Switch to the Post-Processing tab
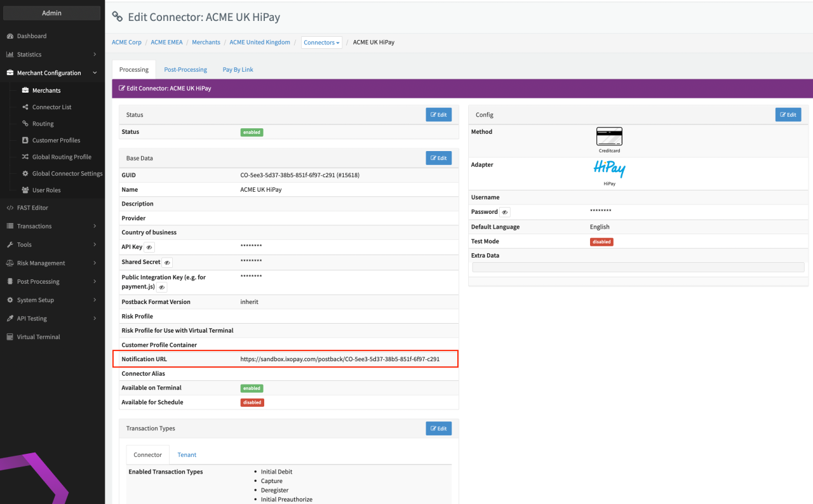Screen dimensions: 813x504 tap(185, 69)
